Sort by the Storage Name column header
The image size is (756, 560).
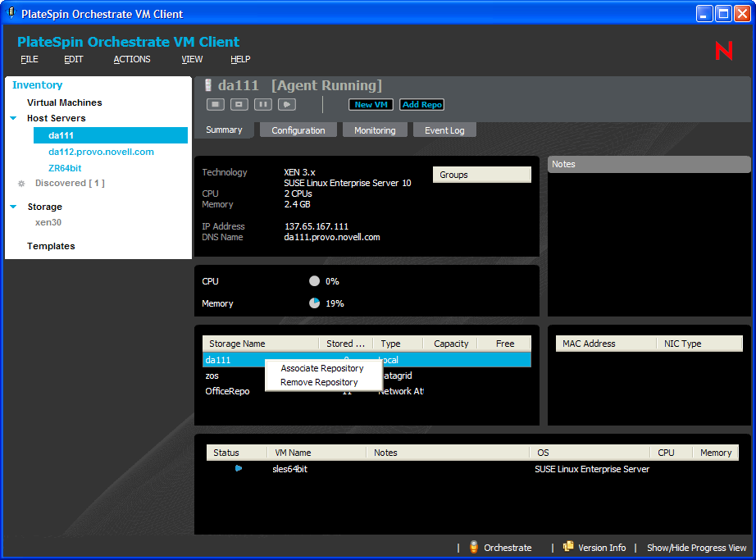[261, 344]
